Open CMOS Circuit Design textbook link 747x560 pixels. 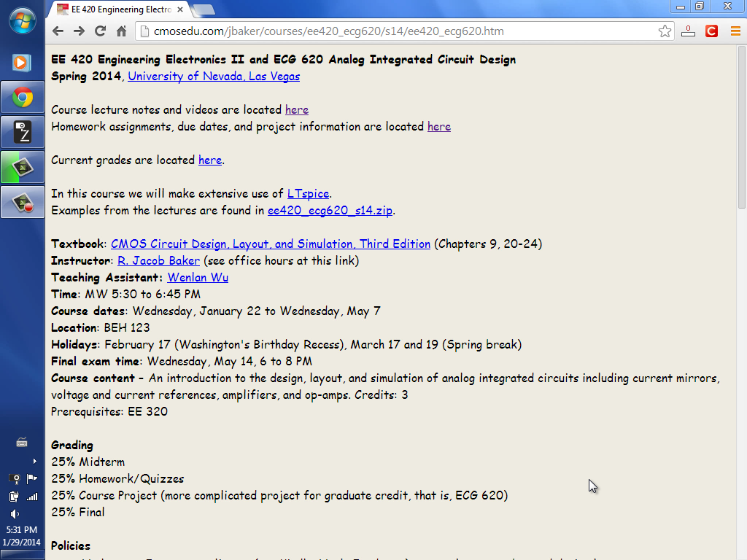271,244
